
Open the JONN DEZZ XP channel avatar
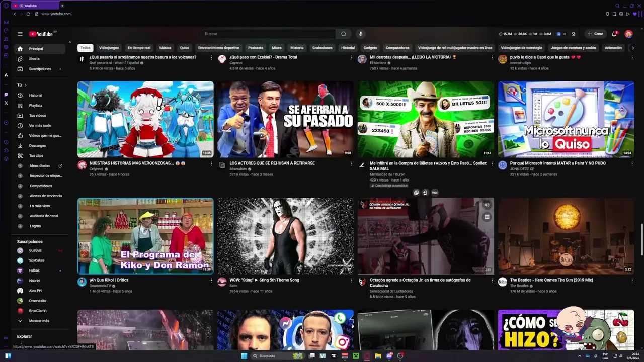(x=502, y=165)
